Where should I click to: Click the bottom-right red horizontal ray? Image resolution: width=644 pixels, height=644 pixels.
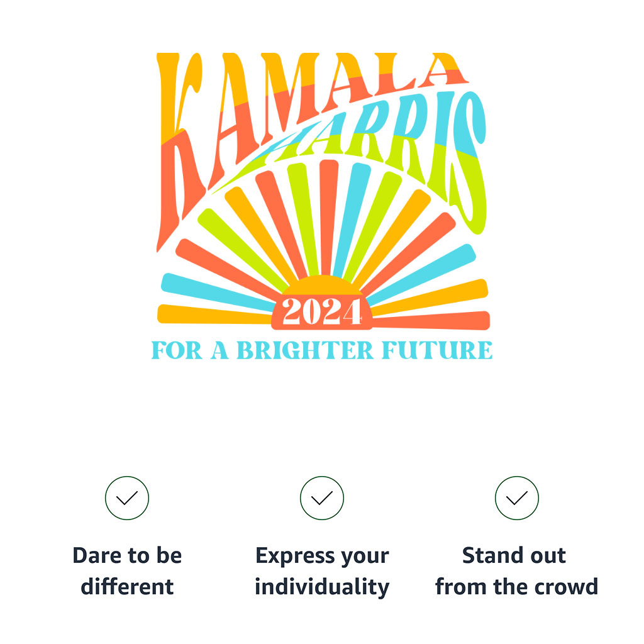coord(431,320)
